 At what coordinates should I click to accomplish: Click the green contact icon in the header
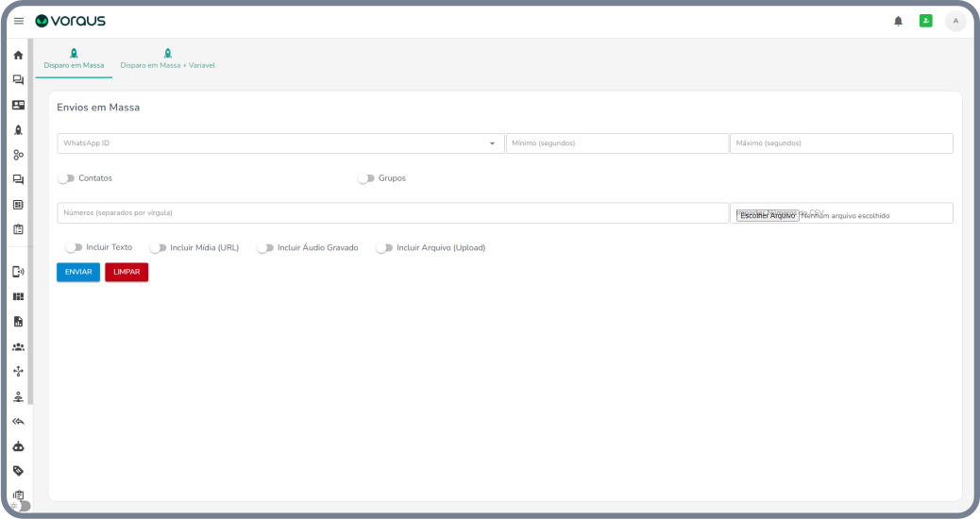click(925, 21)
